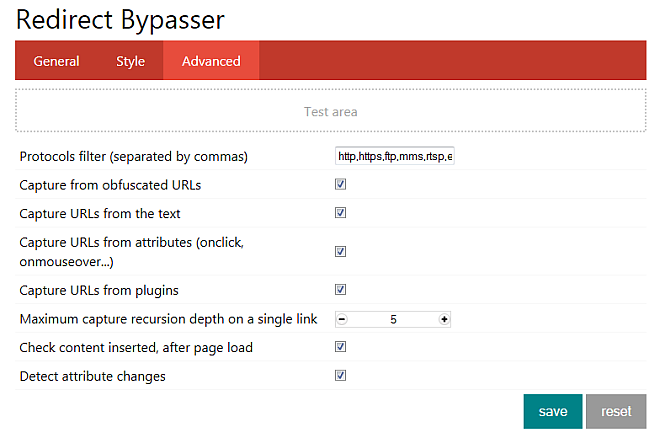Focus the Protocols filter text field
The height and width of the screenshot is (438, 660).
[x=394, y=156]
